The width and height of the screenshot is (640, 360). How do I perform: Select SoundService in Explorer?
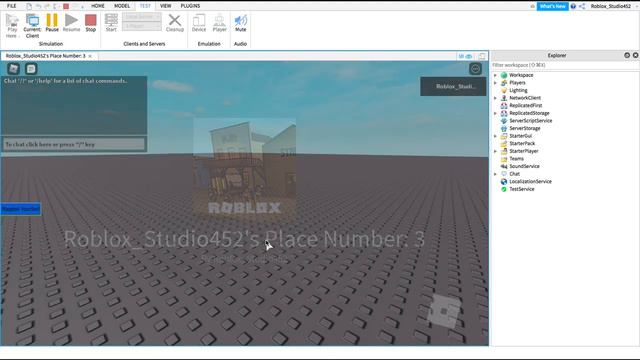pyautogui.click(x=524, y=166)
